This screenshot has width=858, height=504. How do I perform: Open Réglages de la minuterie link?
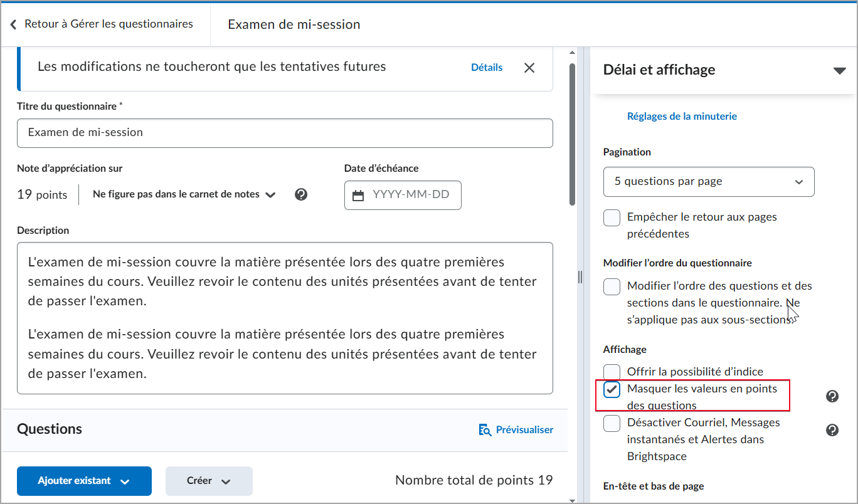682,116
